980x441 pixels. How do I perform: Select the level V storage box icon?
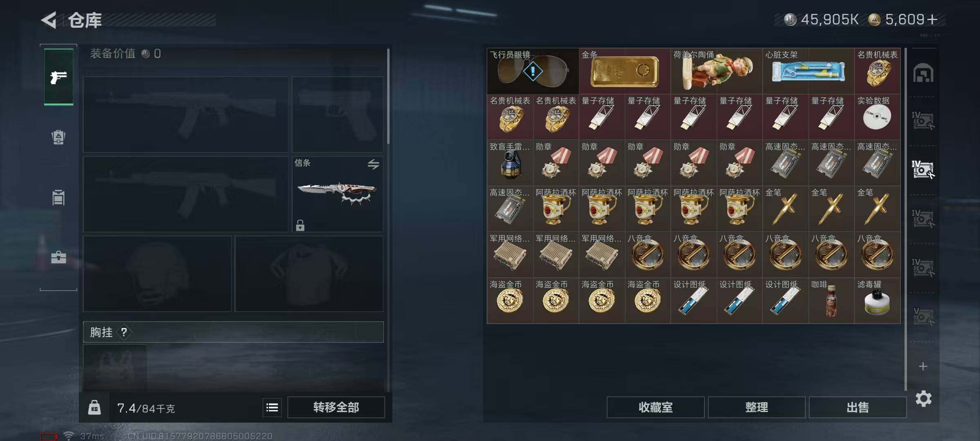coord(923,316)
